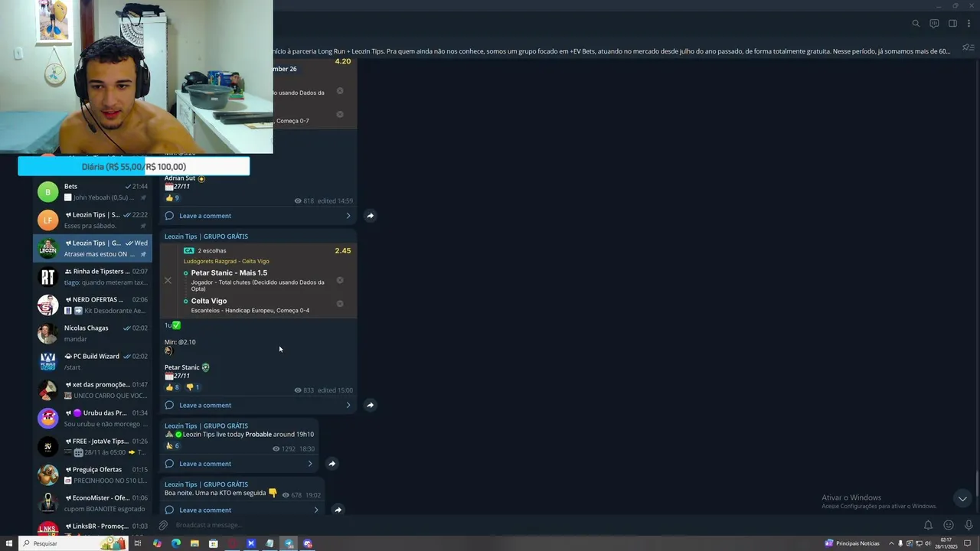
Task: Show all pinned messages list icon
Action: 968,48
